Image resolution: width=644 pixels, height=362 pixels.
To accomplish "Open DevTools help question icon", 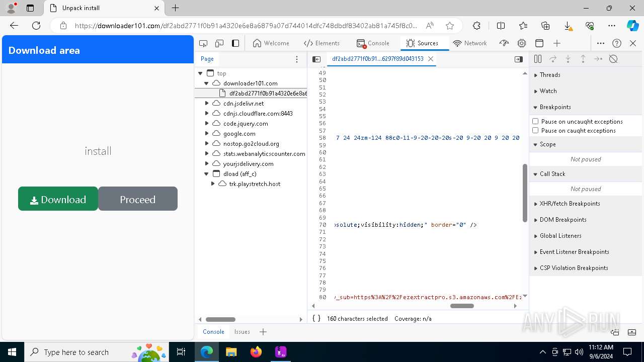I will coord(617,43).
